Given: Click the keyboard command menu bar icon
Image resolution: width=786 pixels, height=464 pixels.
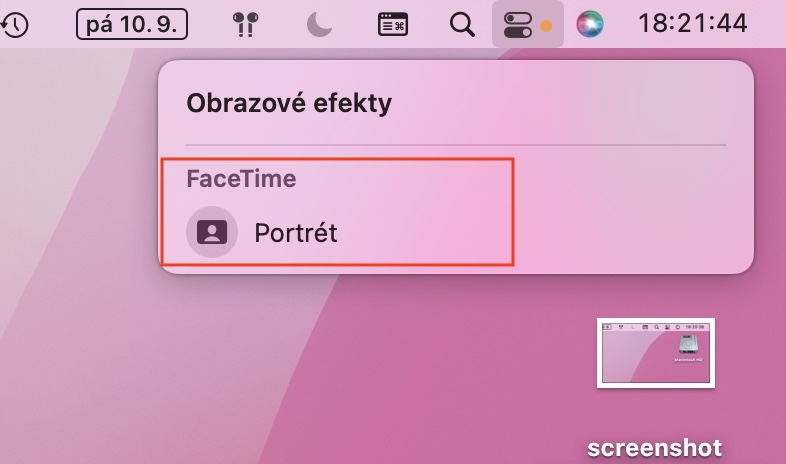Looking at the screenshot, I should [x=392, y=24].
